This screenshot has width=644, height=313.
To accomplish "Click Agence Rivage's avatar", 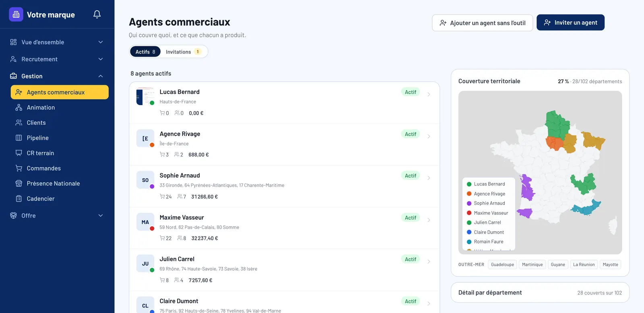I will (145, 138).
